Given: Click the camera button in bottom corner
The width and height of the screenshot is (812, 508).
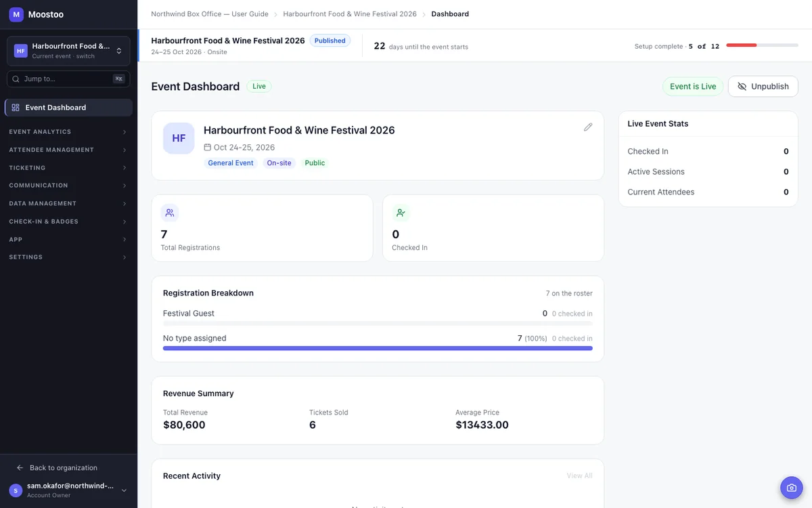Looking at the screenshot, I should [791, 488].
